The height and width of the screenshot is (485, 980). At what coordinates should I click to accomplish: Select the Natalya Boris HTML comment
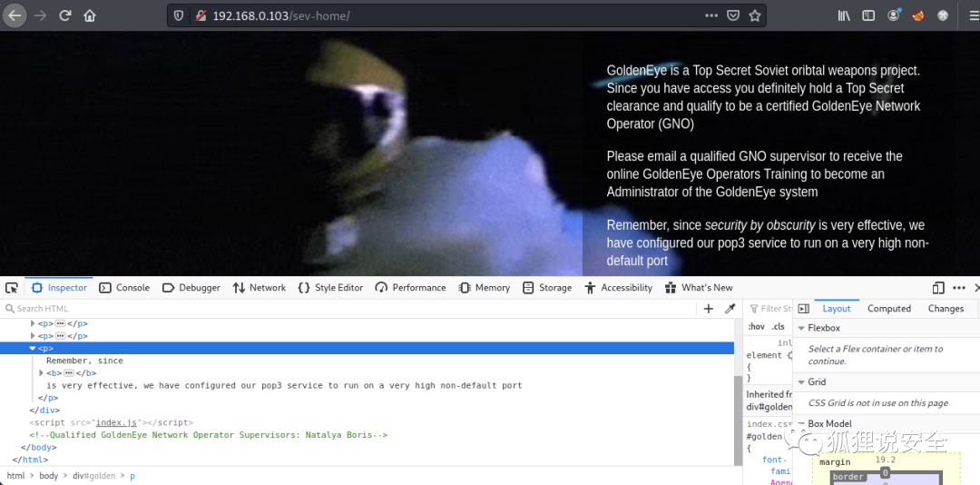208,434
